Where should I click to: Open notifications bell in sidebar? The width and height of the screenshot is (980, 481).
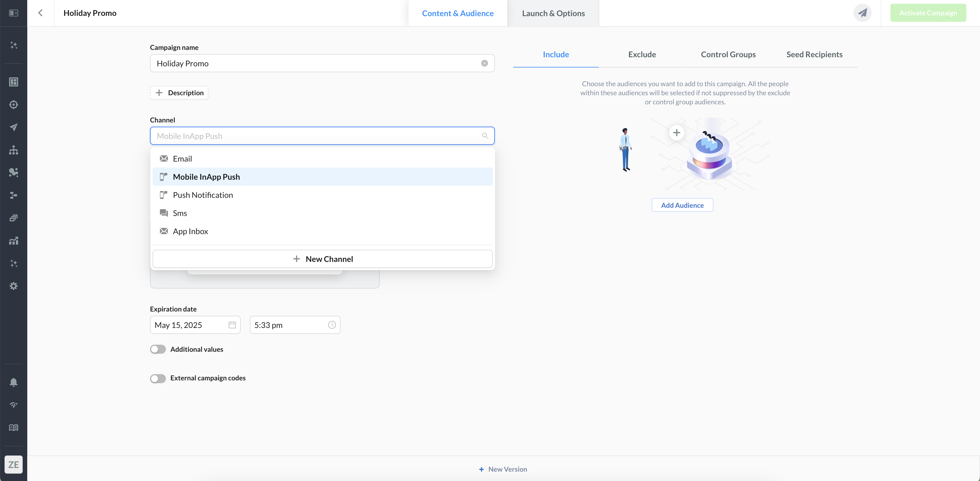click(x=14, y=382)
